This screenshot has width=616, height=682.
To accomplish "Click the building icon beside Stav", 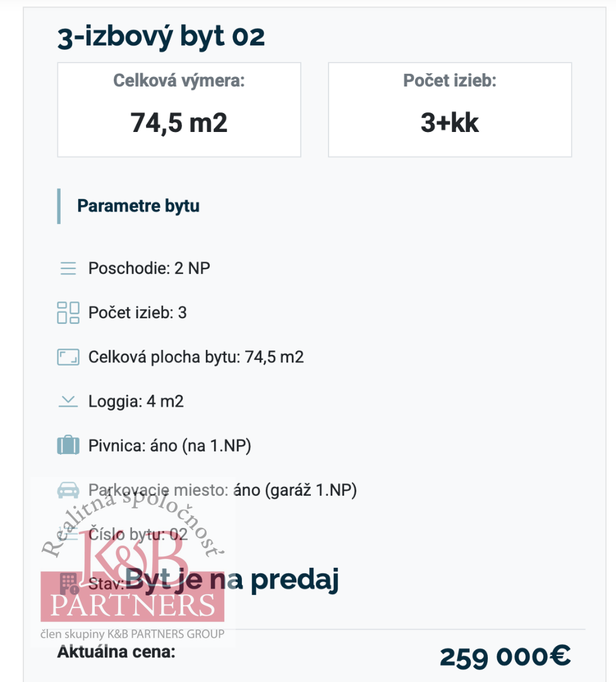I will (69, 583).
